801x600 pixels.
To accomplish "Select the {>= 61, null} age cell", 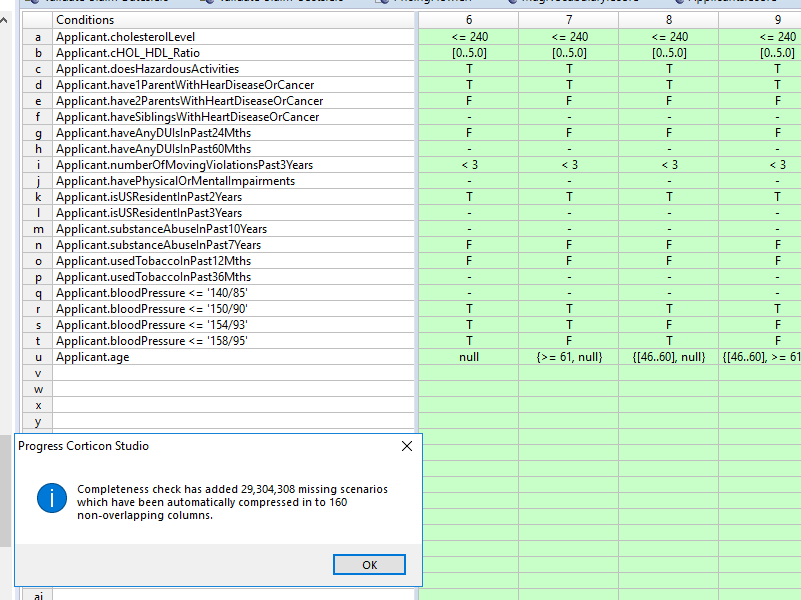I will (569, 357).
